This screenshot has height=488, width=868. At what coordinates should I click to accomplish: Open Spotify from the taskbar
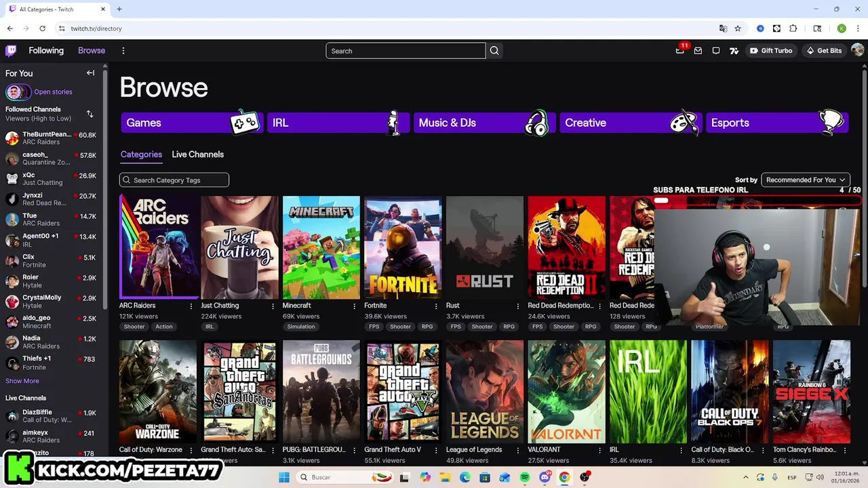(x=525, y=477)
